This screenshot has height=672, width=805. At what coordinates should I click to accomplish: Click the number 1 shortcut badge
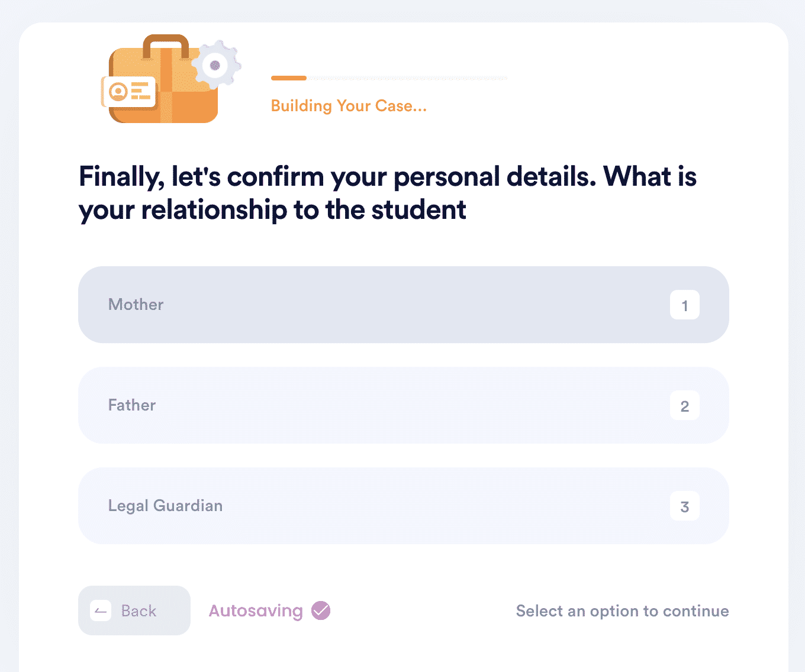[x=684, y=305]
